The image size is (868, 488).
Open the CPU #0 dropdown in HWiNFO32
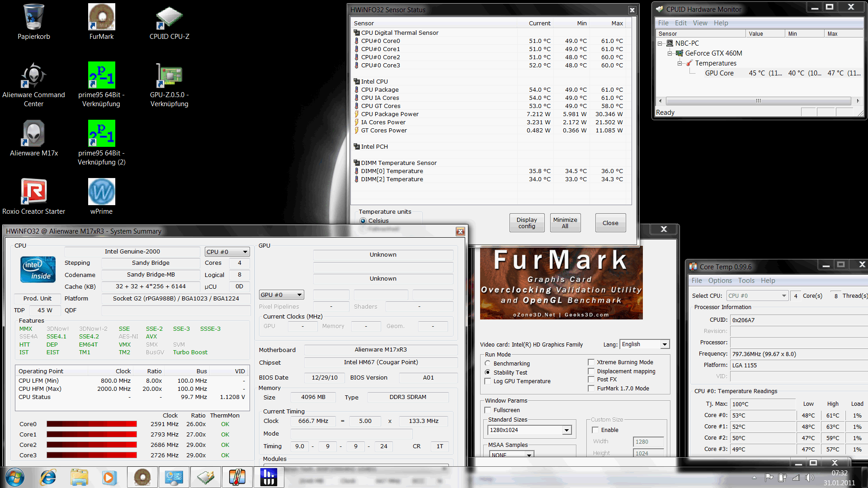[227, 252]
